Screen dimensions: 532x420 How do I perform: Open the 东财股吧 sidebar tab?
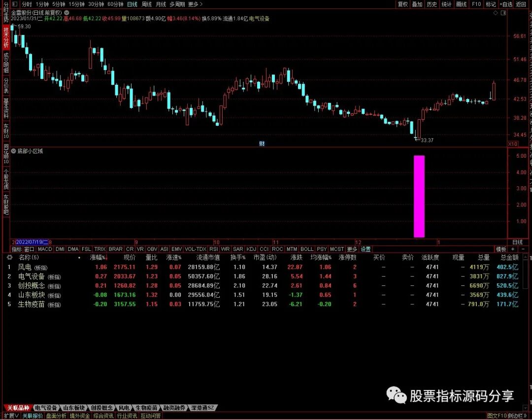click(6, 204)
